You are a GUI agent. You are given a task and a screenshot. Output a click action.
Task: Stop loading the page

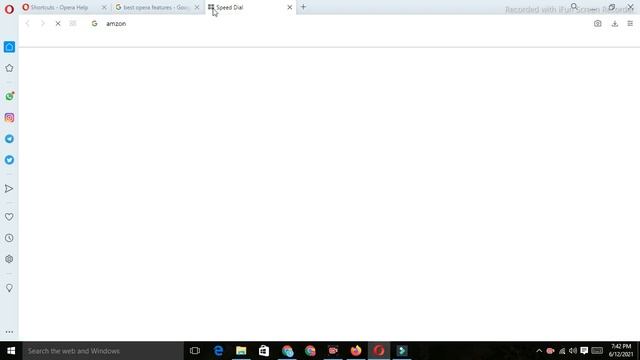58,24
